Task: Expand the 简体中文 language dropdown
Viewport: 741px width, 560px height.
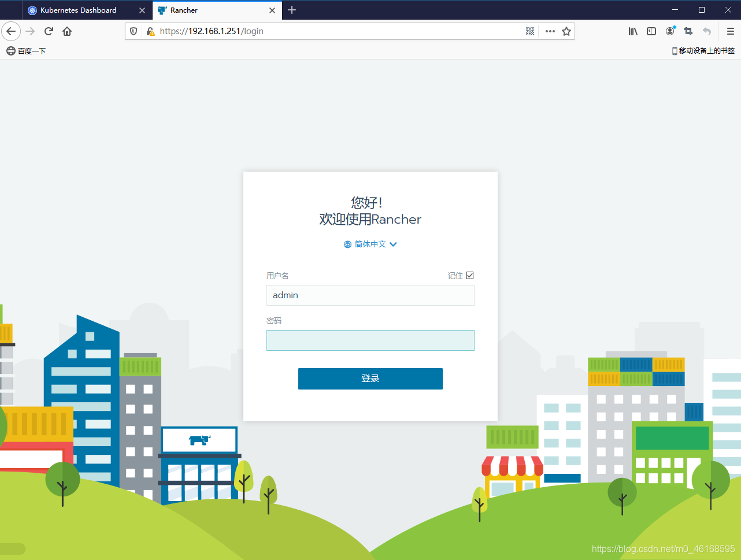Action: pyautogui.click(x=370, y=244)
